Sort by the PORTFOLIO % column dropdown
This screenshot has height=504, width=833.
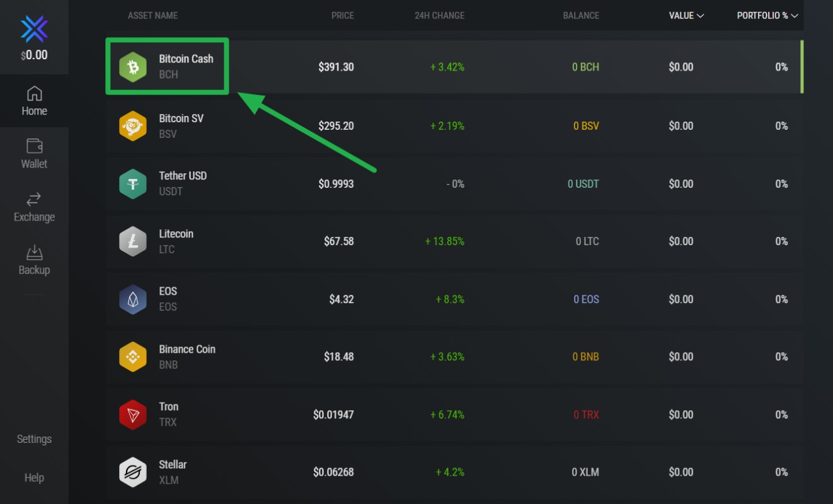coord(767,15)
